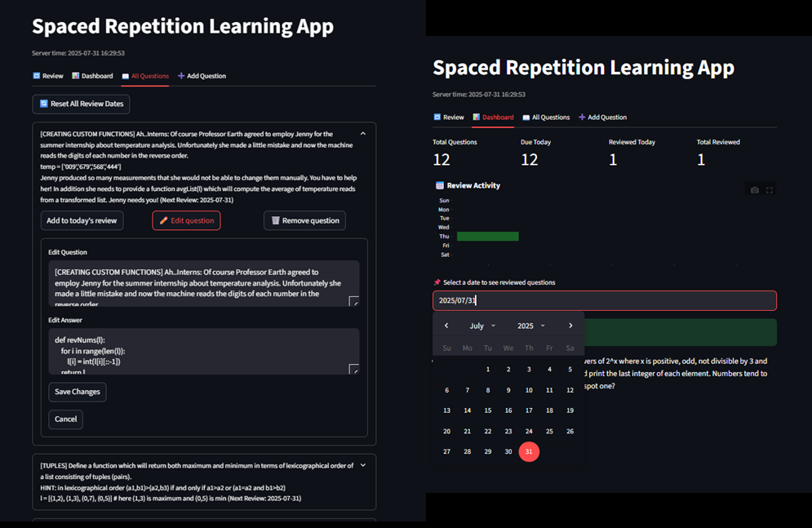The height and width of the screenshot is (528, 812).
Task: Cancel editing the question
Action: 66,419
